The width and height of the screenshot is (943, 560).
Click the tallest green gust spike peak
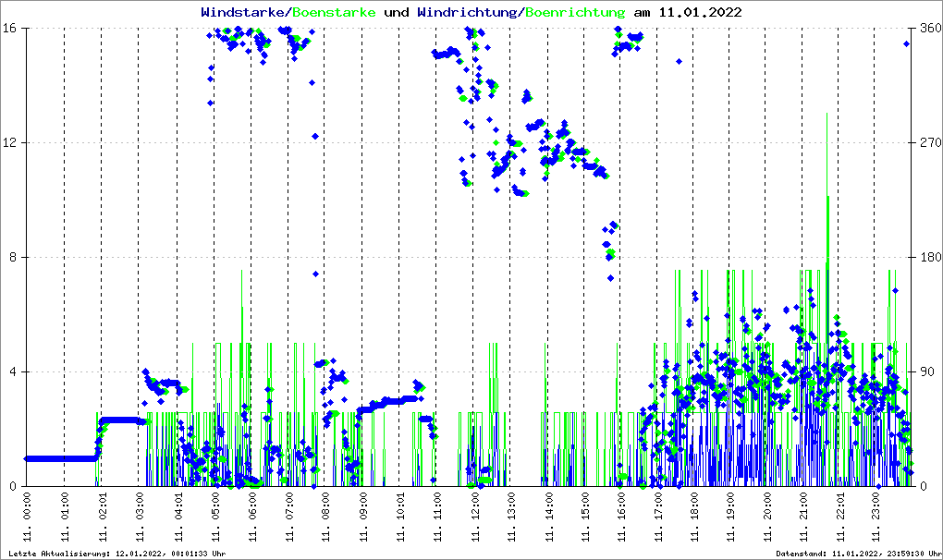(x=827, y=115)
